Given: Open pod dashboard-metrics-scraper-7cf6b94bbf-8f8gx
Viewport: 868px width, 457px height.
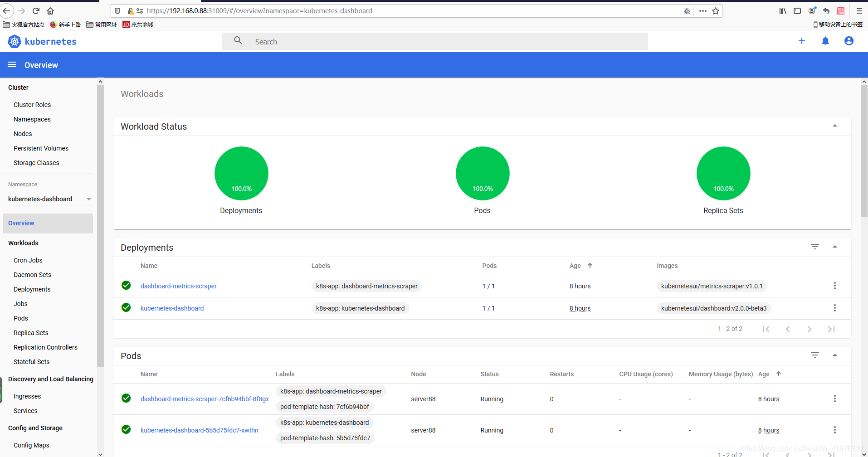Looking at the screenshot, I should (x=205, y=399).
